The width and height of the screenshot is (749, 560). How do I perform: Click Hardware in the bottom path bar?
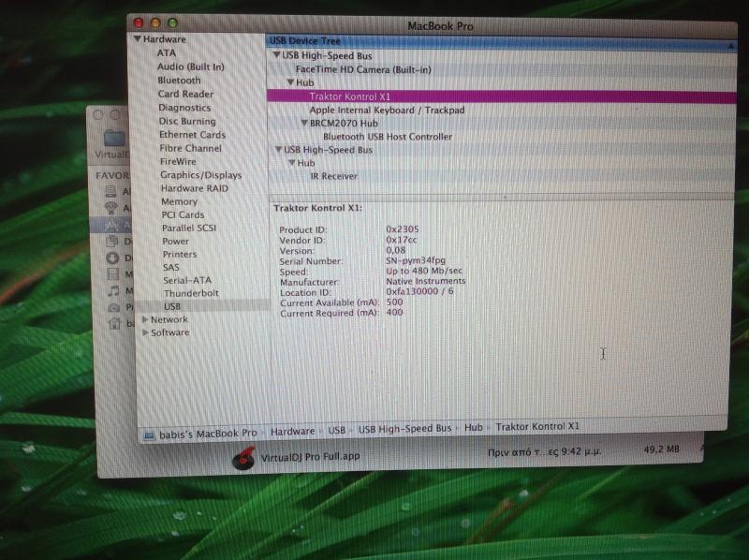click(x=292, y=432)
